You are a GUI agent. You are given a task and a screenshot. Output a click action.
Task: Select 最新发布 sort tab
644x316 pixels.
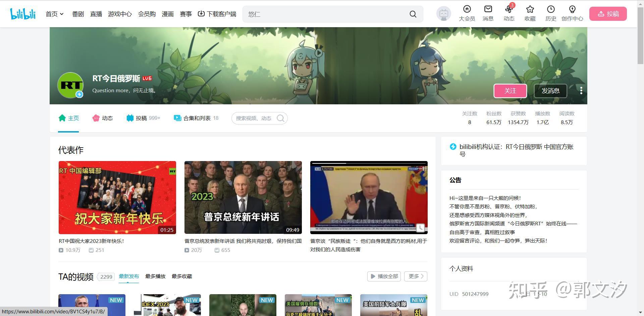pos(129,276)
